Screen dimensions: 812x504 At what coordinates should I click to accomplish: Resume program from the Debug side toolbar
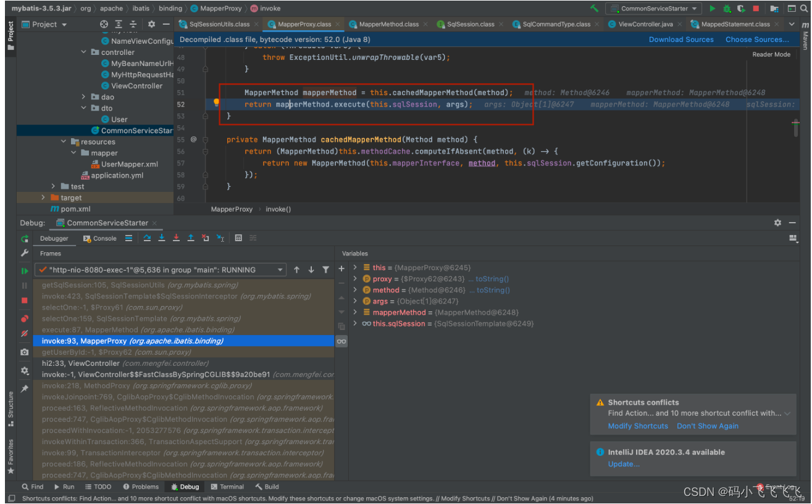pyautogui.click(x=25, y=271)
